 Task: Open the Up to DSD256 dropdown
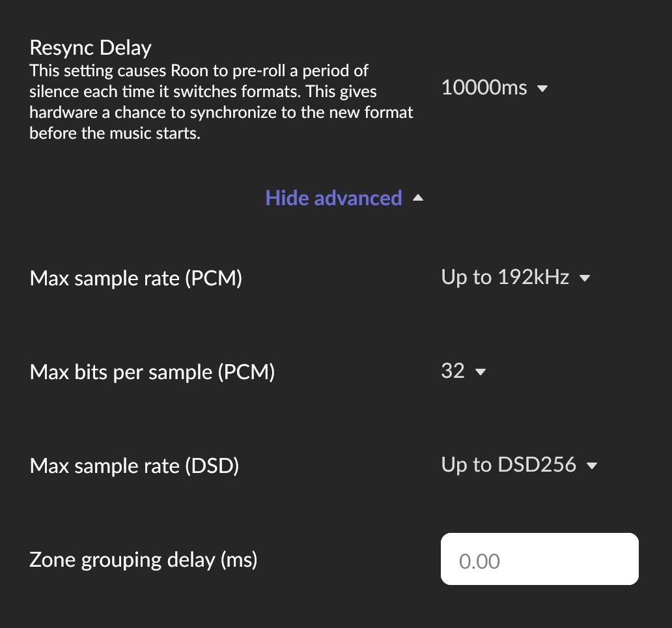click(509, 464)
